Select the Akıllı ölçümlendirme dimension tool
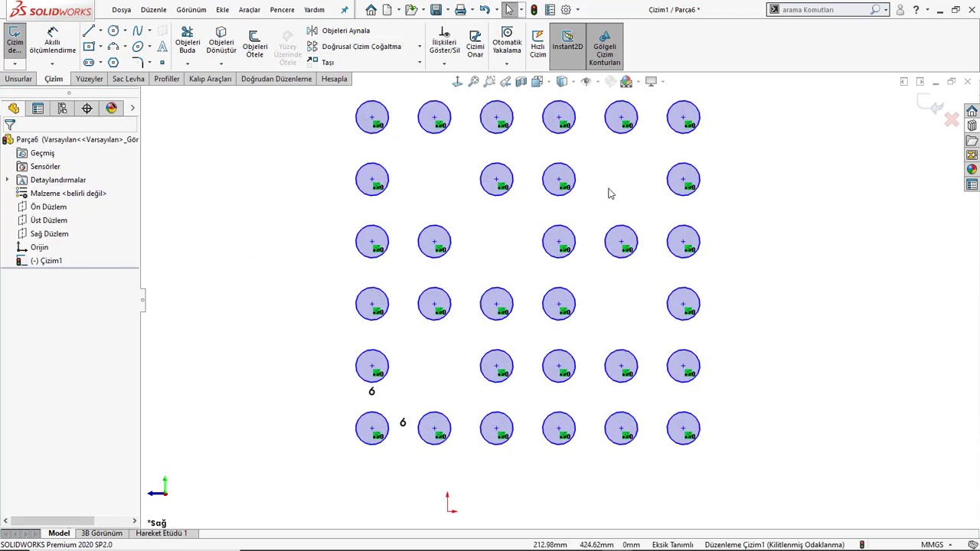 (x=52, y=41)
